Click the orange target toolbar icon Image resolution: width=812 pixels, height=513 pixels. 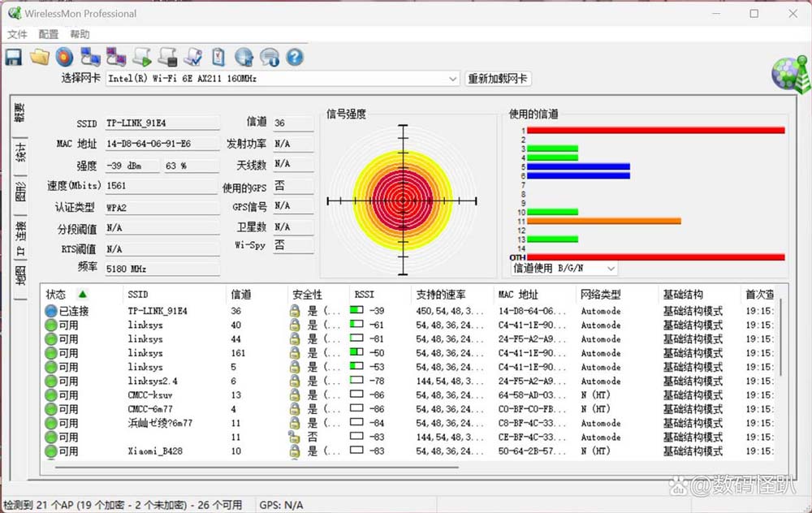[x=65, y=57]
